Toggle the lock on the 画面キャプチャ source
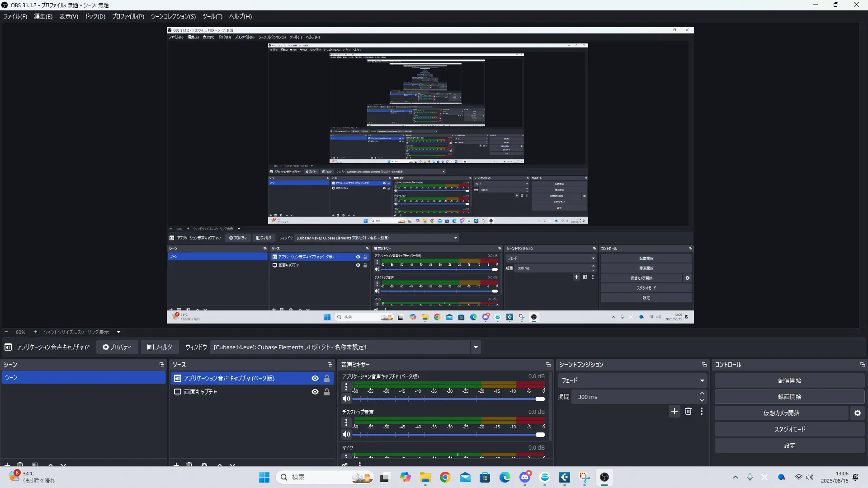This screenshot has height=488, width=868. (327, 392)
